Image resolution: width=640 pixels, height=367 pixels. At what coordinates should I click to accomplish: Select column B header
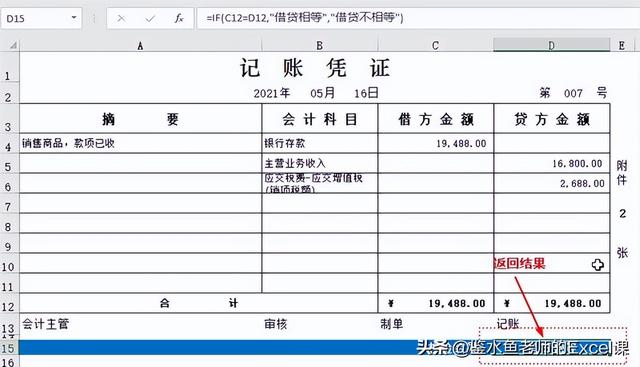point(320,45)
